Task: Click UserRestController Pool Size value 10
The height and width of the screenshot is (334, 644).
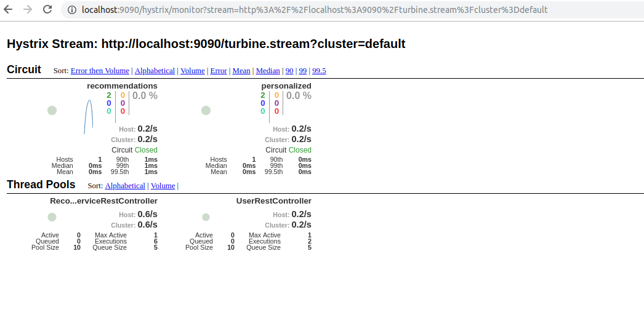Action: (231, 247)
